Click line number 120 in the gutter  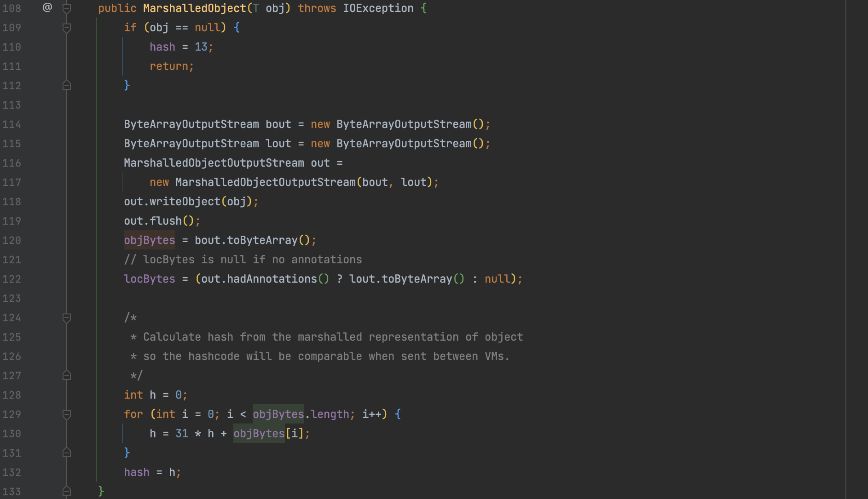pos(12,240)
